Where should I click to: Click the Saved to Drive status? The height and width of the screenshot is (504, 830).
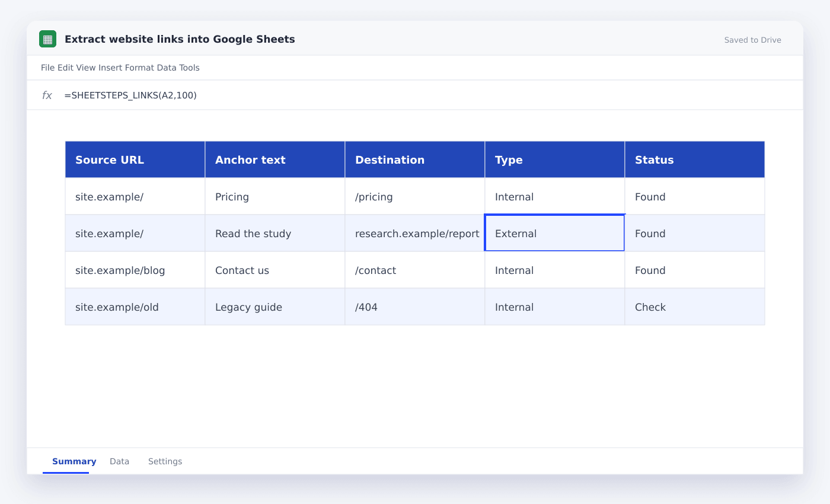(x=752, y=40)
